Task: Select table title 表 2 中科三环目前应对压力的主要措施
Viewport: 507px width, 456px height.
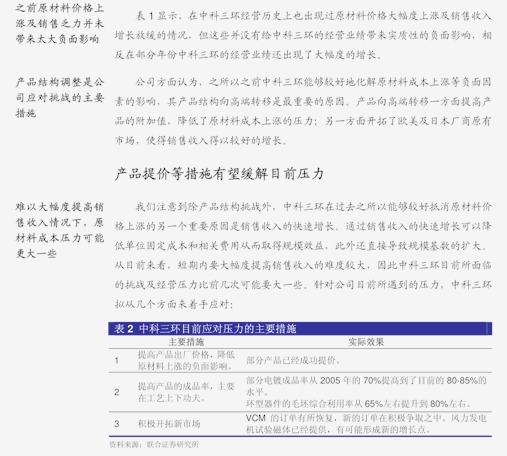Action: (205, 329)
